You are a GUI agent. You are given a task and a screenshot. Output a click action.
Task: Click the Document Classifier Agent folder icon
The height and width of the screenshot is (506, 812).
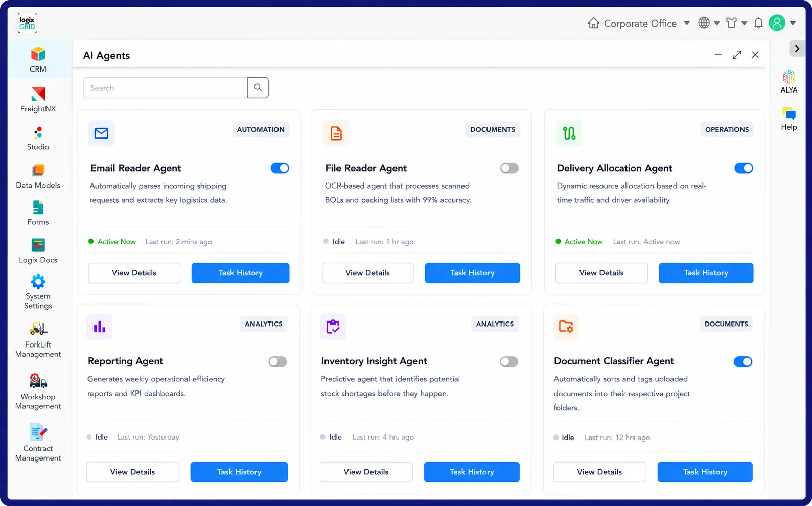(566, 327)
